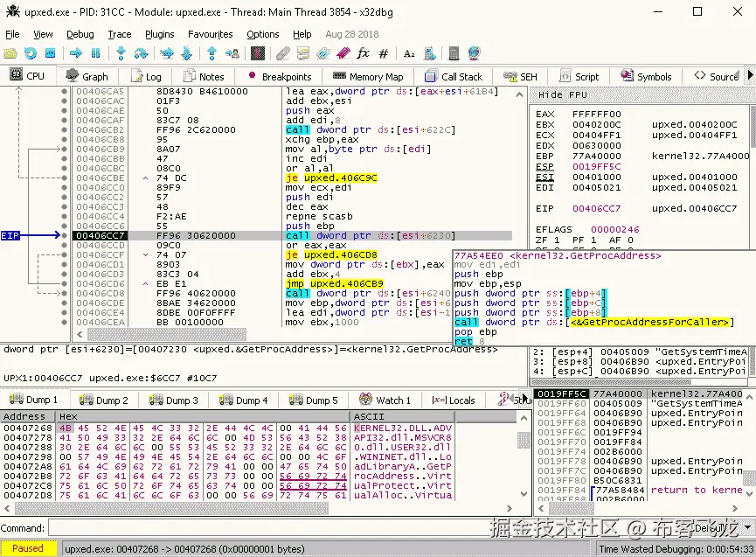Click disassembly scrollbar up arrow

(519, 94)
